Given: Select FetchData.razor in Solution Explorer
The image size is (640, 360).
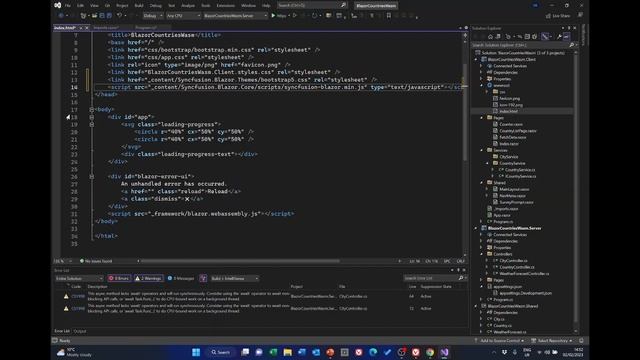Looking at the screenshot, I should pyautogui.click(x=513, y=137).
